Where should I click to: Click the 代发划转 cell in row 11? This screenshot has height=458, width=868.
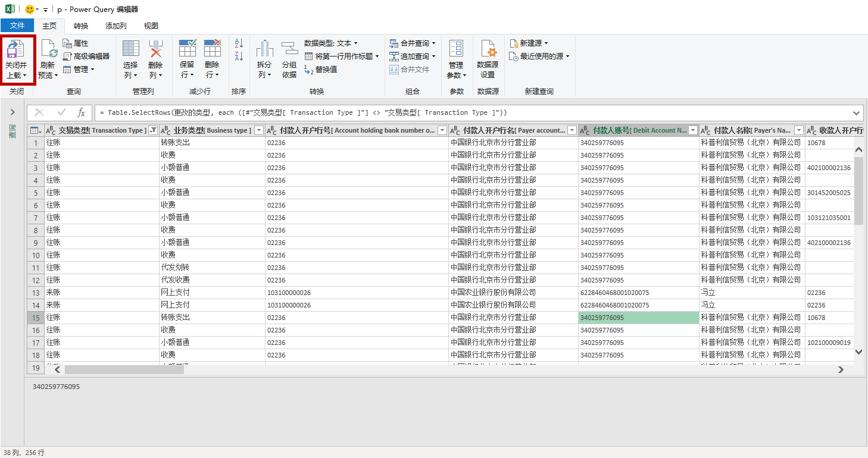tap(212, 268)
